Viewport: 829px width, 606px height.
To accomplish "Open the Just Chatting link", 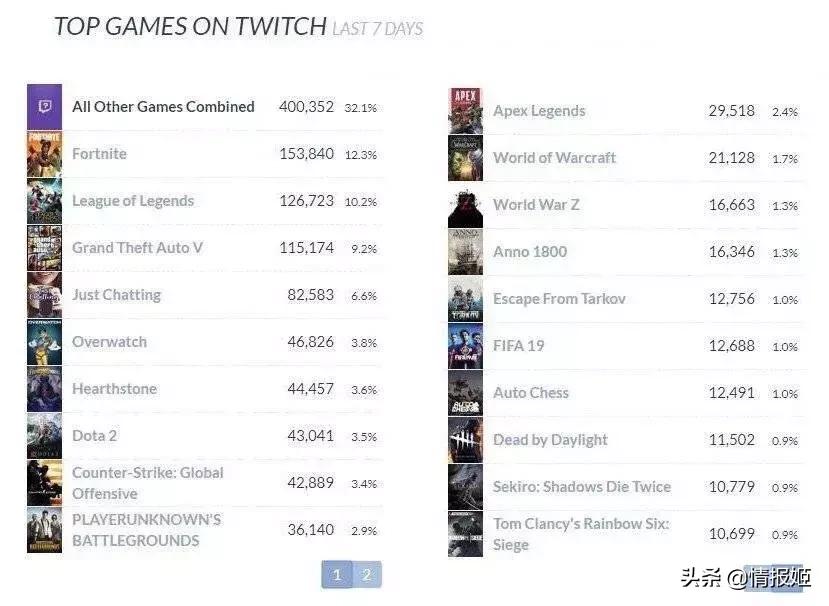I will 116,295.
